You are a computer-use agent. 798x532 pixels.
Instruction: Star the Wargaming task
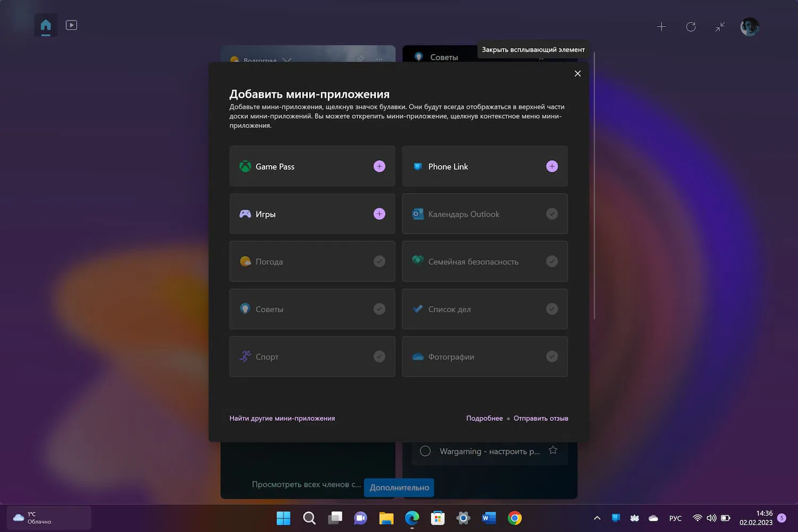[553, 450]
